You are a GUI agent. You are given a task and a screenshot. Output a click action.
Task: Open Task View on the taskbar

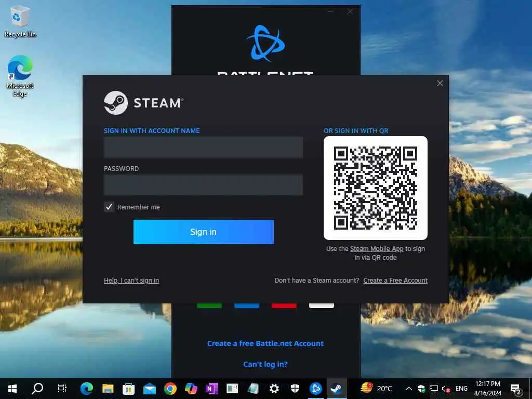62,389
